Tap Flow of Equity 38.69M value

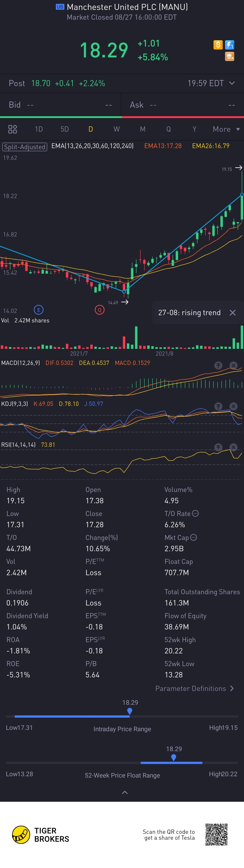pos(177,627)
